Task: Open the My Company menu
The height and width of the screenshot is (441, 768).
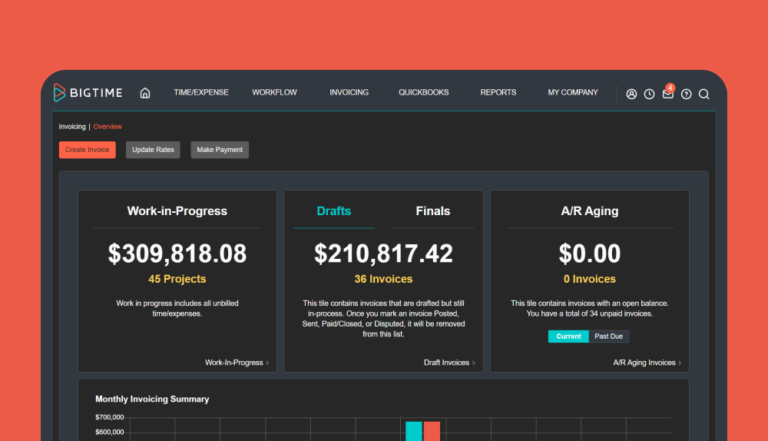Action: pos(572,93)
